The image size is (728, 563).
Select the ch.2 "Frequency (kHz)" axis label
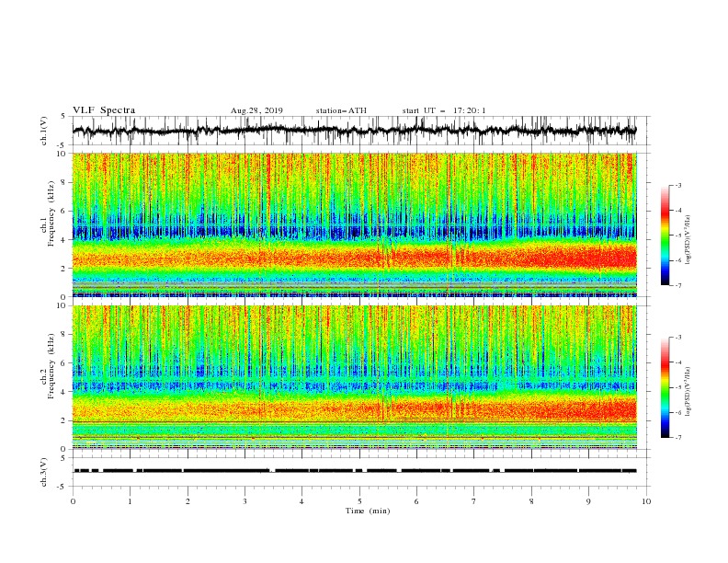pyautogui.click(x=51, y=366)
